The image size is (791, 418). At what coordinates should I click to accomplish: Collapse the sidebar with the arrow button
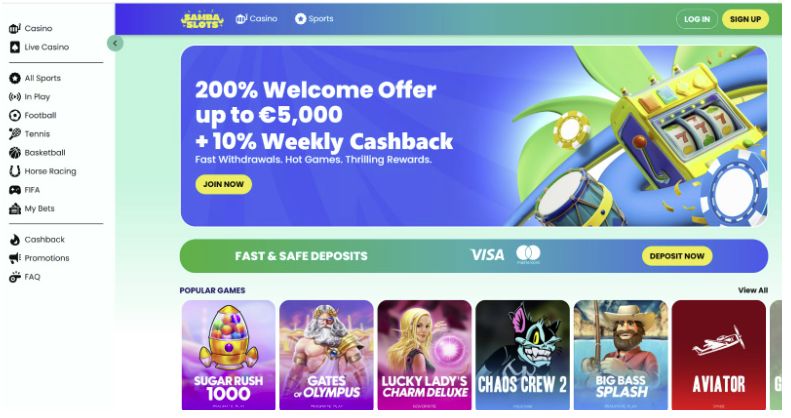115,43
